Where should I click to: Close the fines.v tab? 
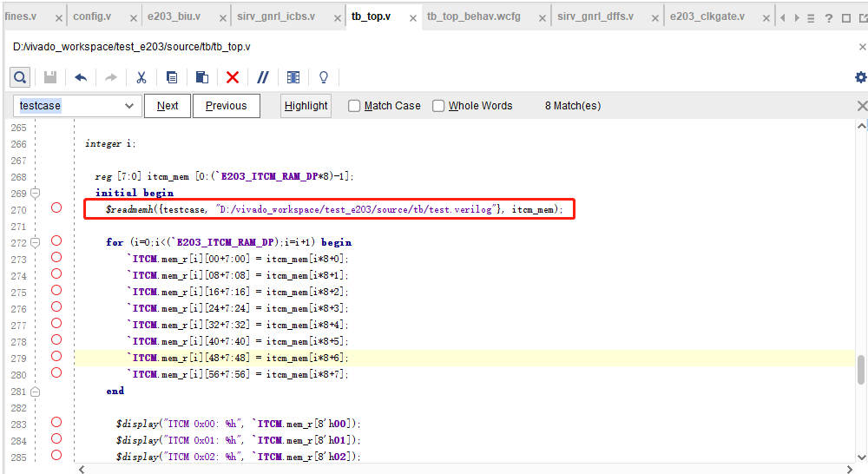coord(59,18)
